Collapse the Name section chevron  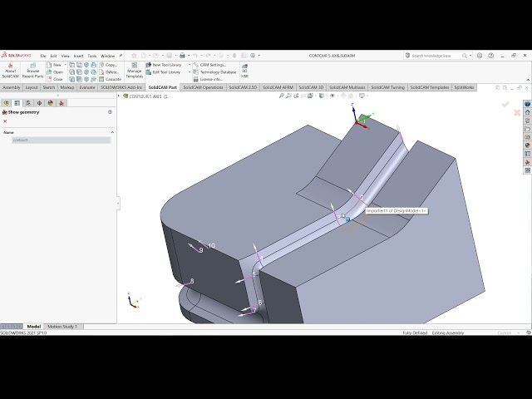[x=112, y=132]
